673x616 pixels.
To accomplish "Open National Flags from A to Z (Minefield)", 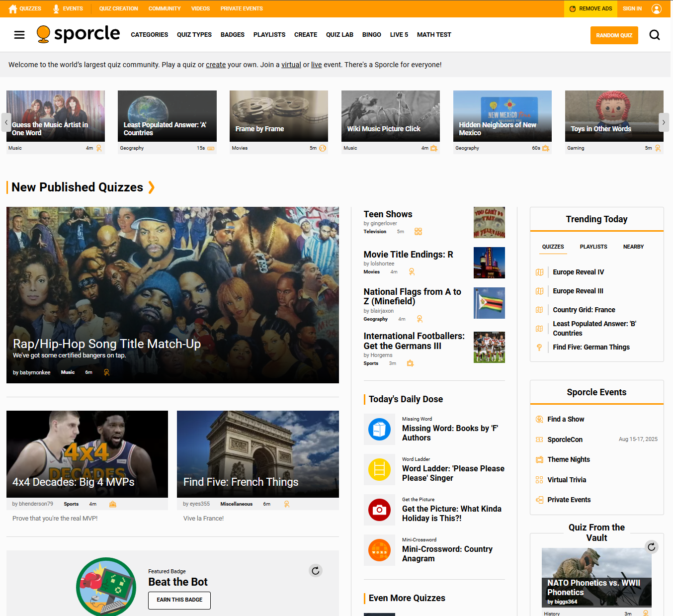I will tap(413, 296).
